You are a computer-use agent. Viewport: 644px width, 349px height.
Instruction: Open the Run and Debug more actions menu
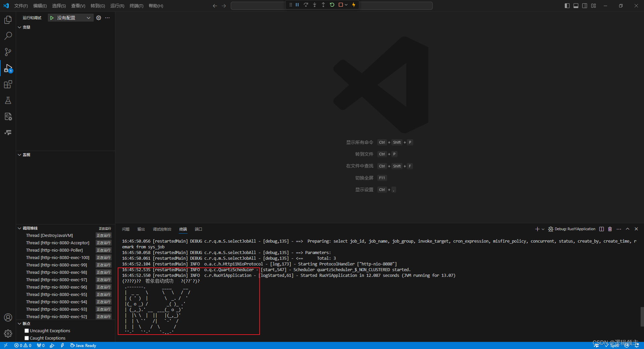click(107, 18)
